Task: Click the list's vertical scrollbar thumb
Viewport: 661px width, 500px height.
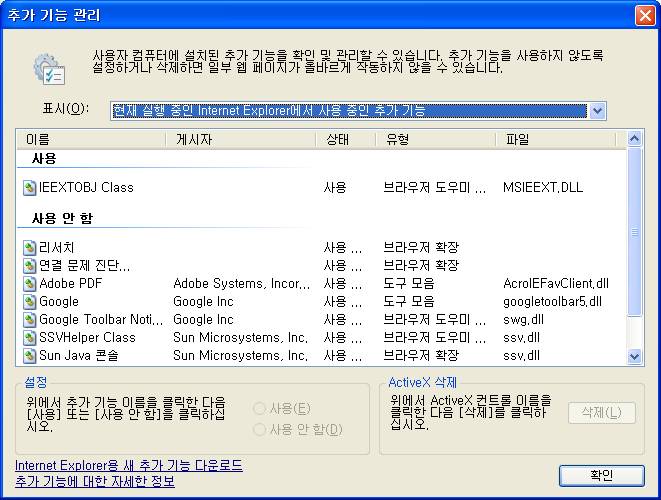Action: tap(634, 231)
